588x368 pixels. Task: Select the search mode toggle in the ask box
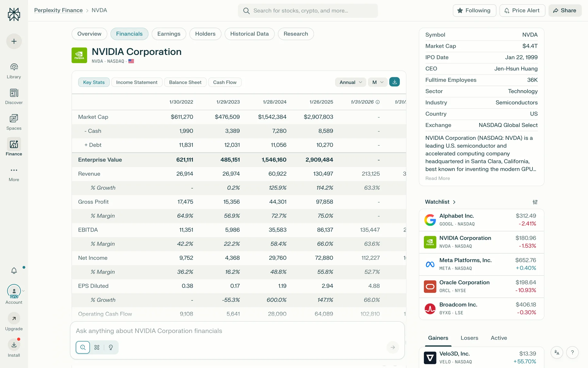(x=83, y=347)
